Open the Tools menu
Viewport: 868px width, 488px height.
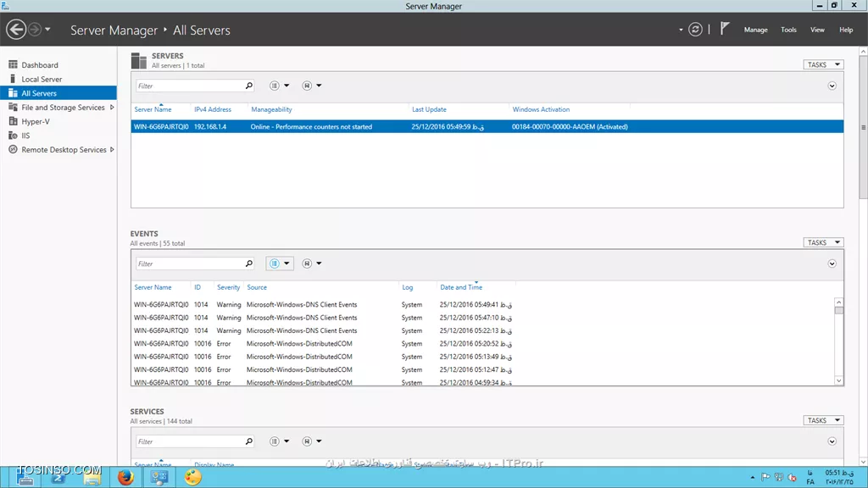(x=788, y=30)
